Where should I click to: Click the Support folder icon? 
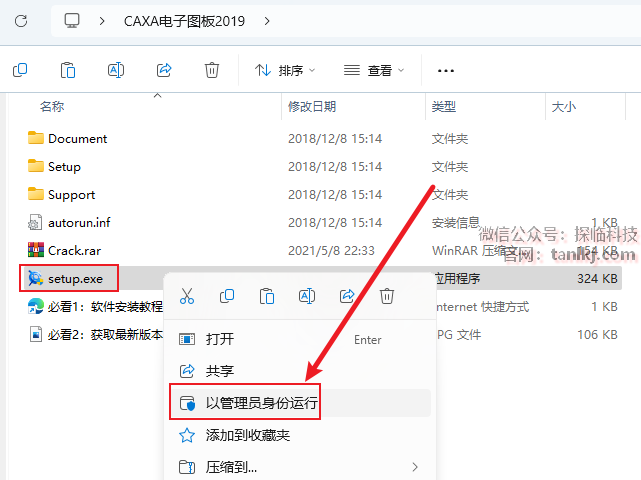(36, 194)
